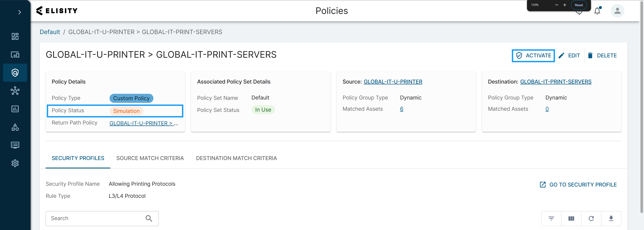Open the GLOBAL-IT-U-PRINTER source link

pyautogui.click(x=393, y=82)
